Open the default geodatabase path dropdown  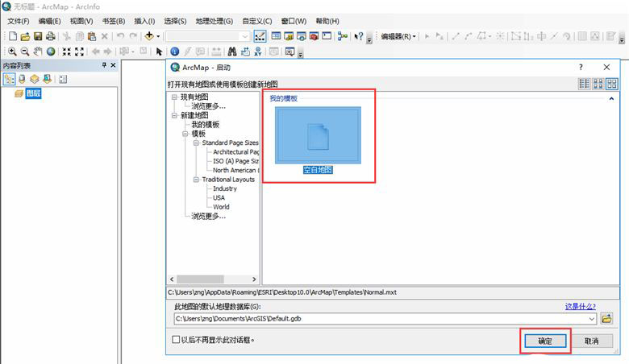(x=592, y=319)
